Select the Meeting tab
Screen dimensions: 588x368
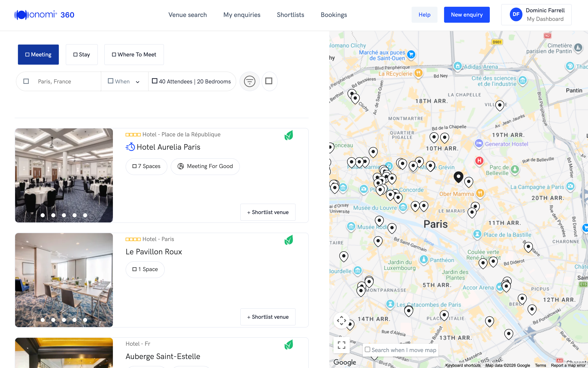pos(38,55)
